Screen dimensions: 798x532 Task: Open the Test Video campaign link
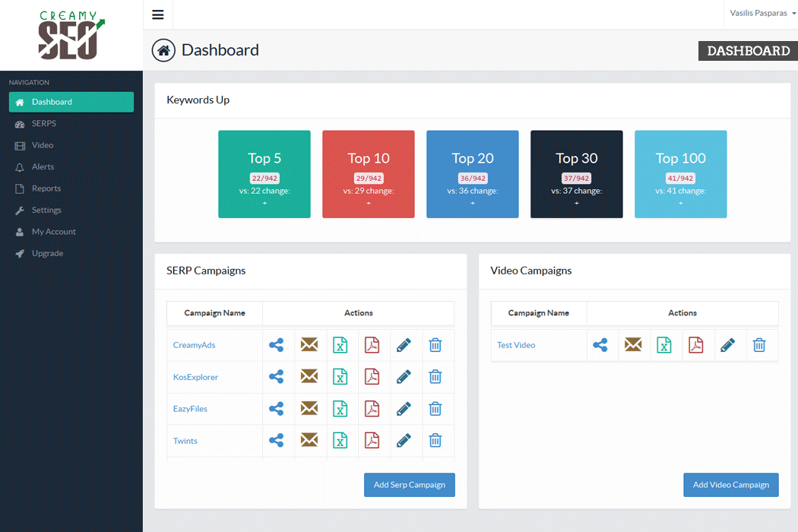(516, 345)
